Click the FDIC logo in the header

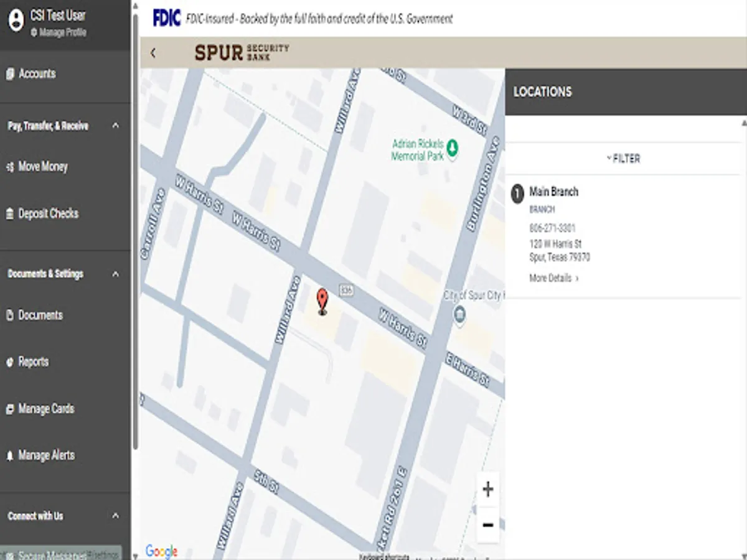(x=166, y=19)
